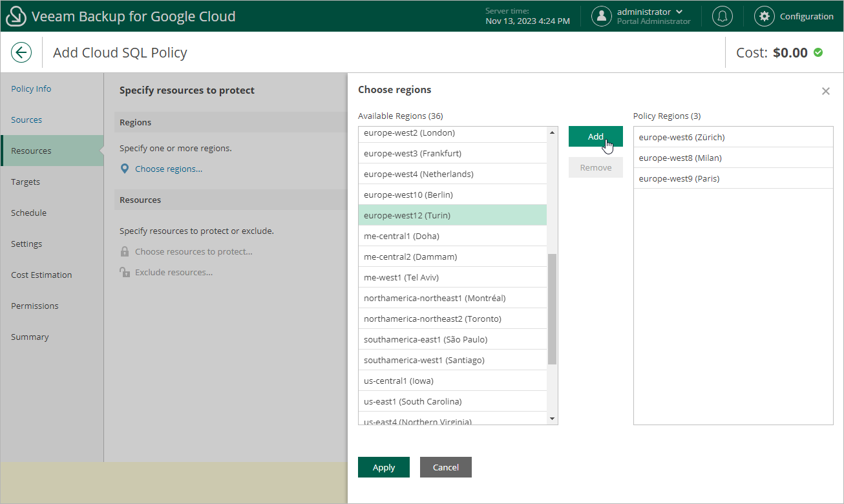Click the location pin icon beside Choose regions
The image size is (844, 504).
(125, 169)
